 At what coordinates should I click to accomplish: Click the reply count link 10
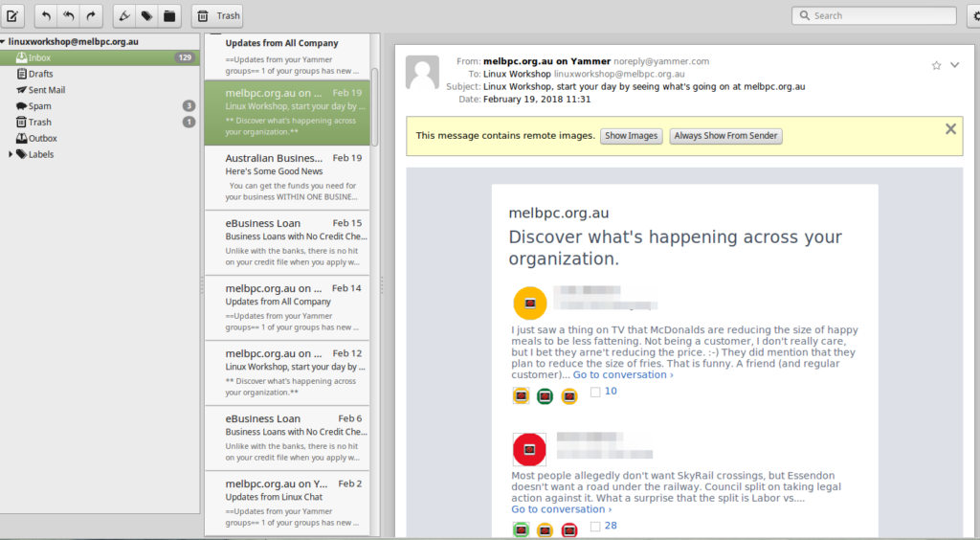click(x=611, y=392)
